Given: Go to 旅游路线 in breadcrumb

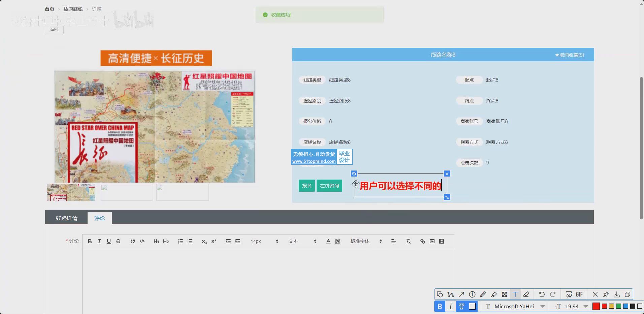Looking at the screenshot, I should pos(73,9).
